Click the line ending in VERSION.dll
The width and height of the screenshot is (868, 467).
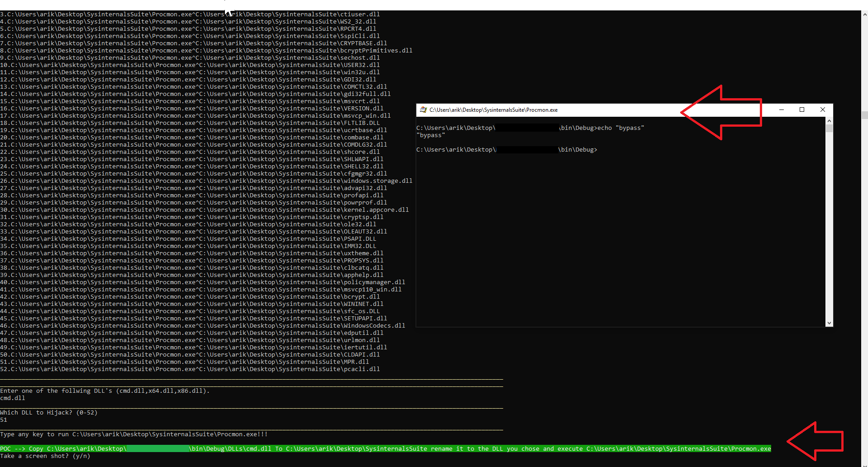tap(192, 109)
